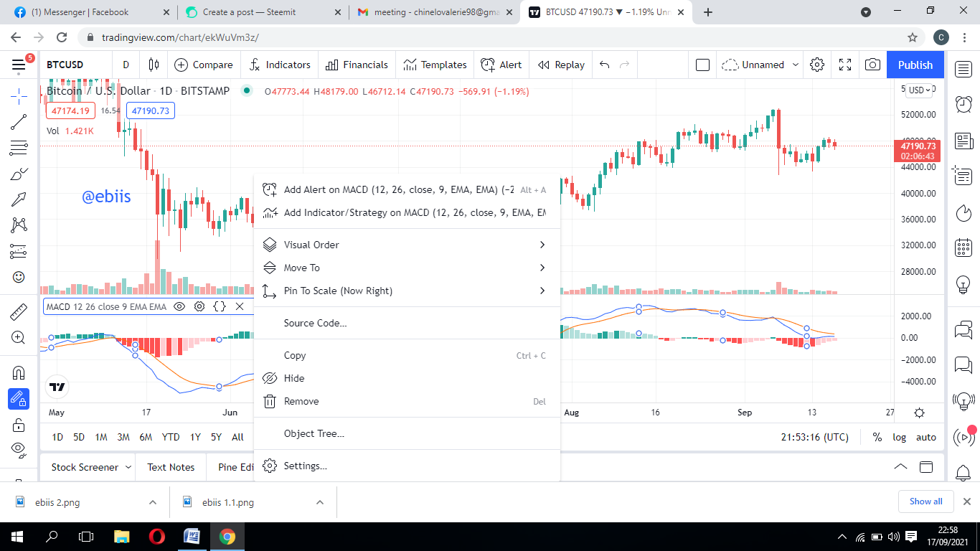This screenshot has height=551, width=980.
Task: Select the brush drawing tool
Action: coord(19,174)
